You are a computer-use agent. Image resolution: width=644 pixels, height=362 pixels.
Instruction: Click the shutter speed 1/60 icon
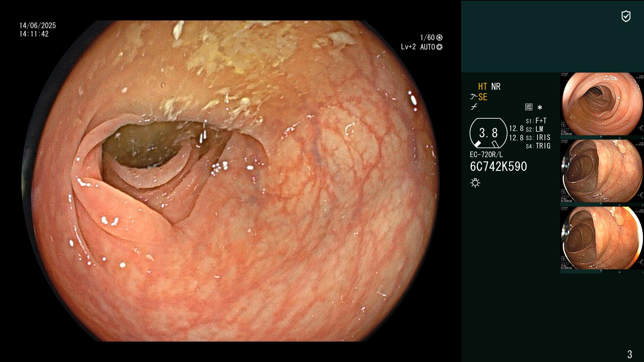point(439,38)
